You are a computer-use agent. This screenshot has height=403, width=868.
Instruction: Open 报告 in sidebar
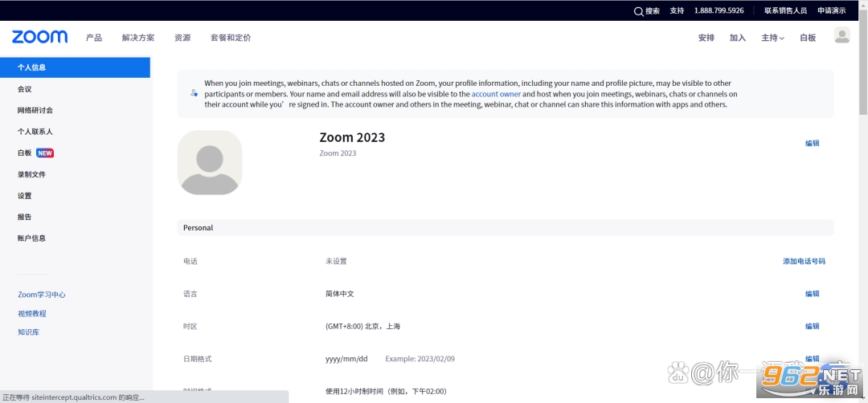(25, 217)
